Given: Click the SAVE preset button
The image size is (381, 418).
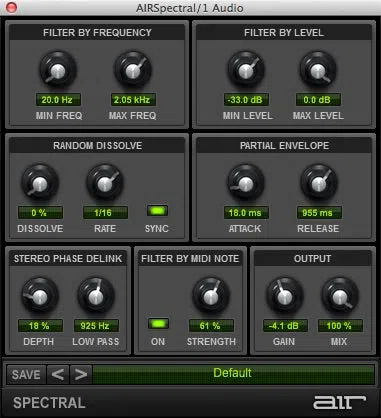Looking at the screenshot, I should pyautogui.click(x=26, y=374).
